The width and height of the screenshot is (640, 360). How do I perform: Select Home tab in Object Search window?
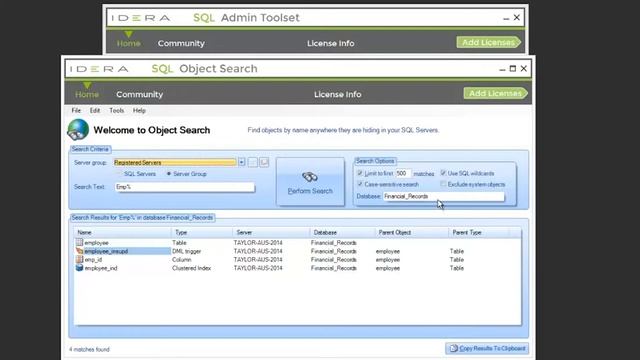coord(87,94)
